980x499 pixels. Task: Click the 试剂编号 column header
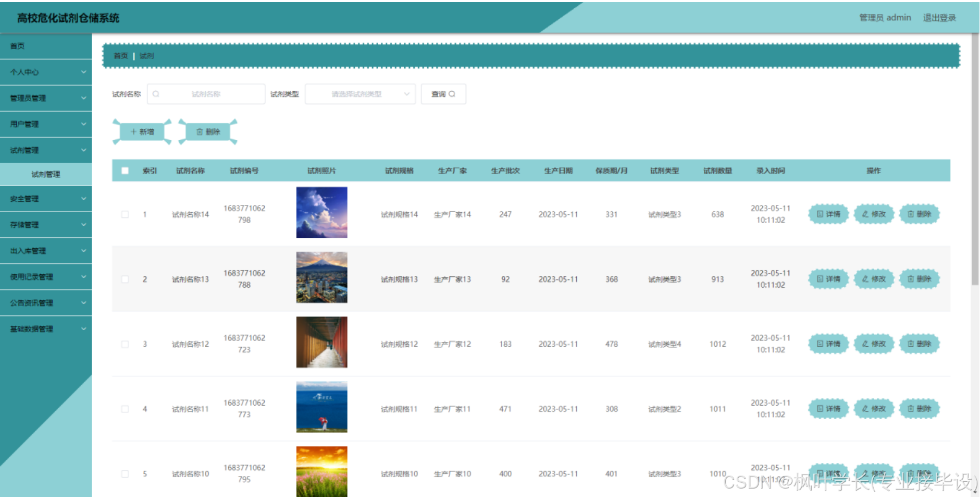click(x=244, y=171)
